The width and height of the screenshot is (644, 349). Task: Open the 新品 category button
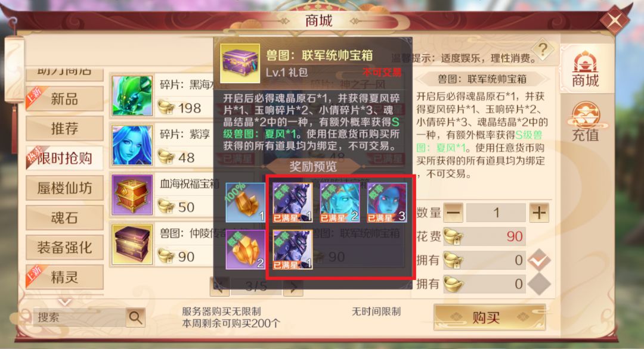(x=64, y=99)
